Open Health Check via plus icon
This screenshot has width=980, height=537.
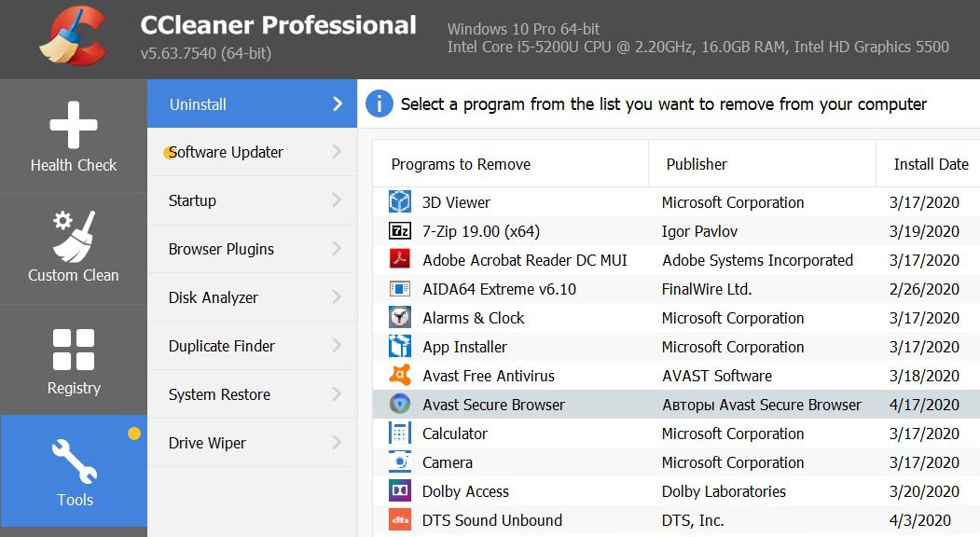click(x=74, y=125)
